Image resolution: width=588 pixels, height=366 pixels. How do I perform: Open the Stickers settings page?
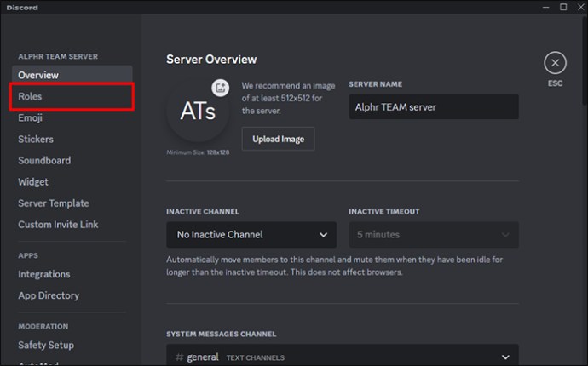click(72, 140)
